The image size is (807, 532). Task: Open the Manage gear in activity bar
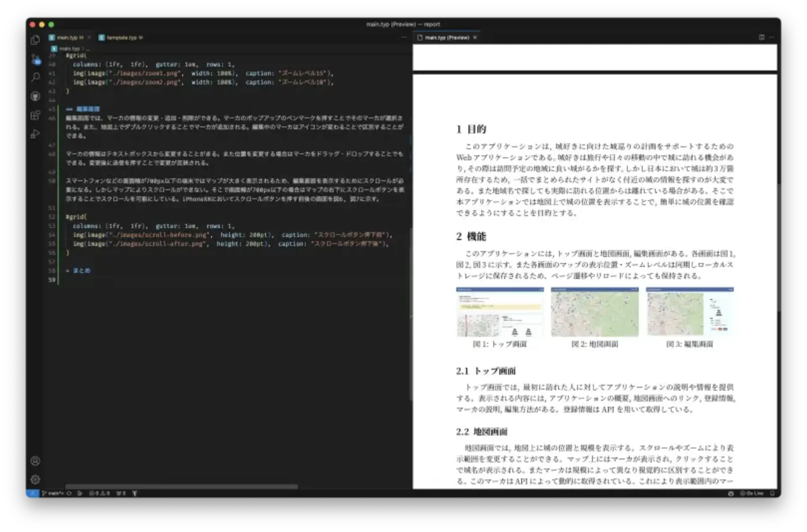point(35,479)
